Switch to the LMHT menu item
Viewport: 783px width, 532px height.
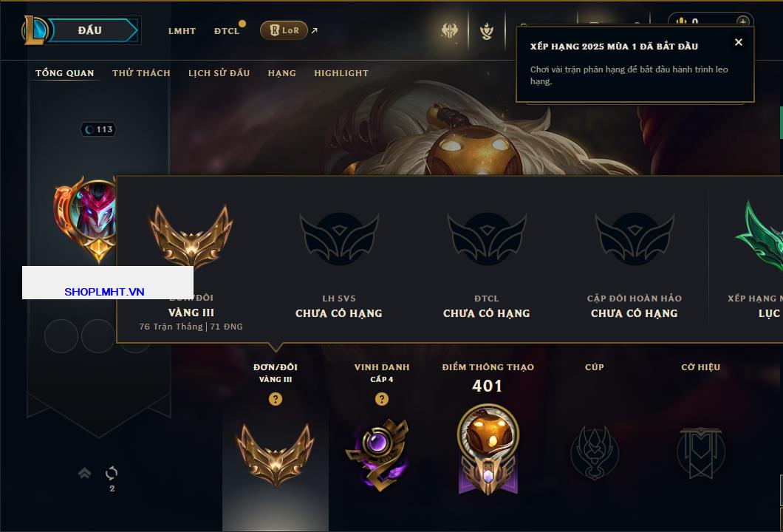click(182, 31)
